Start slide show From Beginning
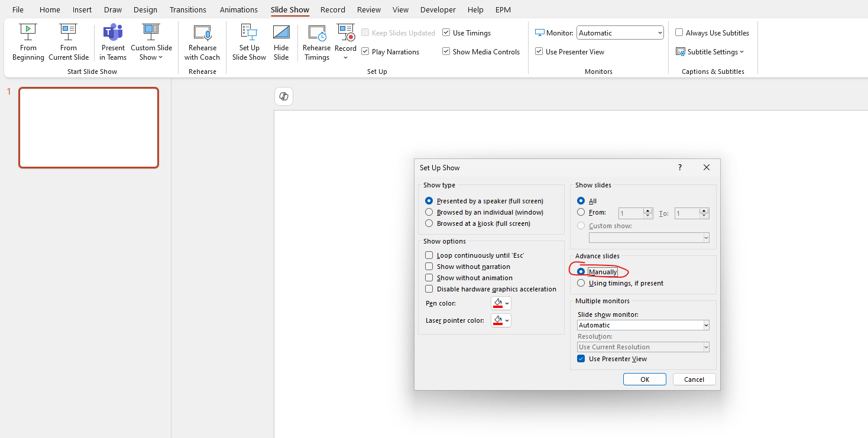The image size is (868, 438). [28, 43]
